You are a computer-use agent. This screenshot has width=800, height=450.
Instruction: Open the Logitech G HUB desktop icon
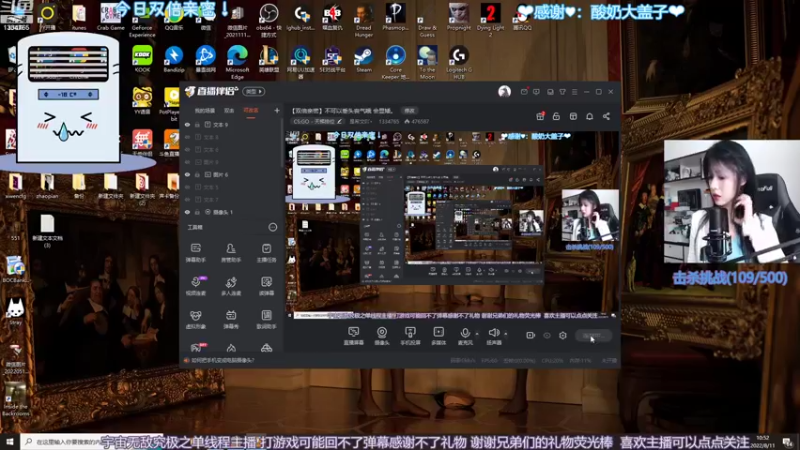(x=459, y=62)
